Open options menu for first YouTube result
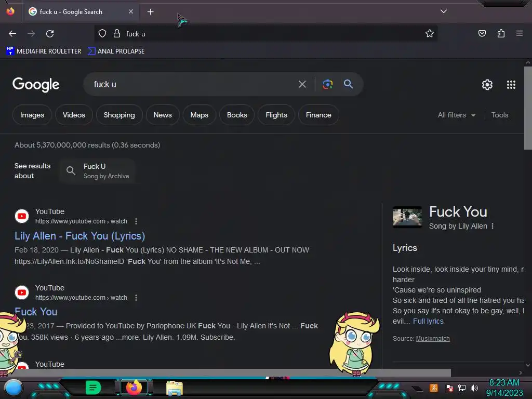Screen dimensions: 532x399 pyautogui.click(x=136, y=221)
